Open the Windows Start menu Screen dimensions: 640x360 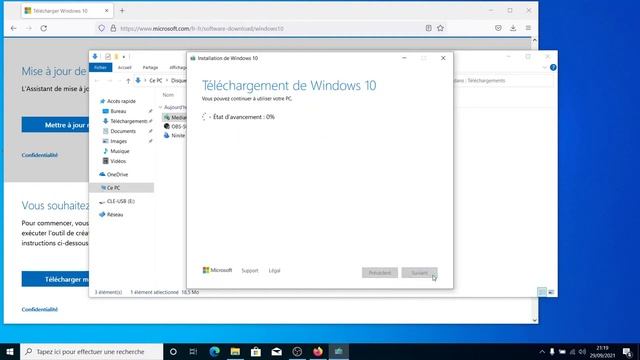[10, 351]
